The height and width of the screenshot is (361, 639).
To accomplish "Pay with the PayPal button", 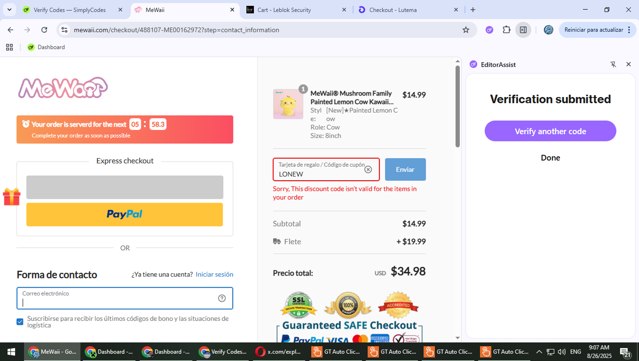I will tap(125, 214).
